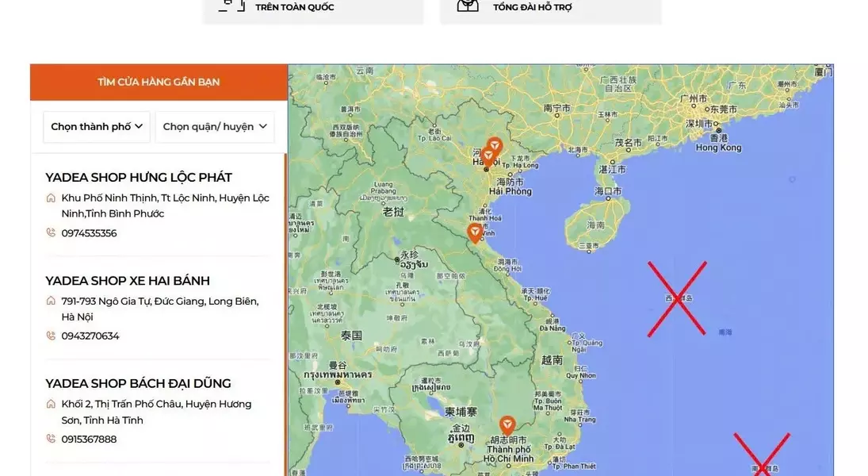
Task: Click the nationwide icon beside TRÊN TOÀN QUỐC
Action: coord(231,6)
